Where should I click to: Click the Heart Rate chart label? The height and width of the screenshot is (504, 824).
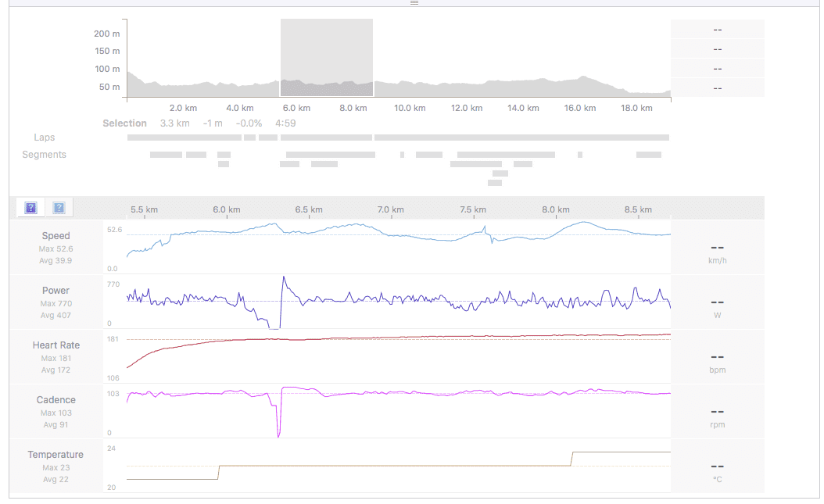(56, 345)
